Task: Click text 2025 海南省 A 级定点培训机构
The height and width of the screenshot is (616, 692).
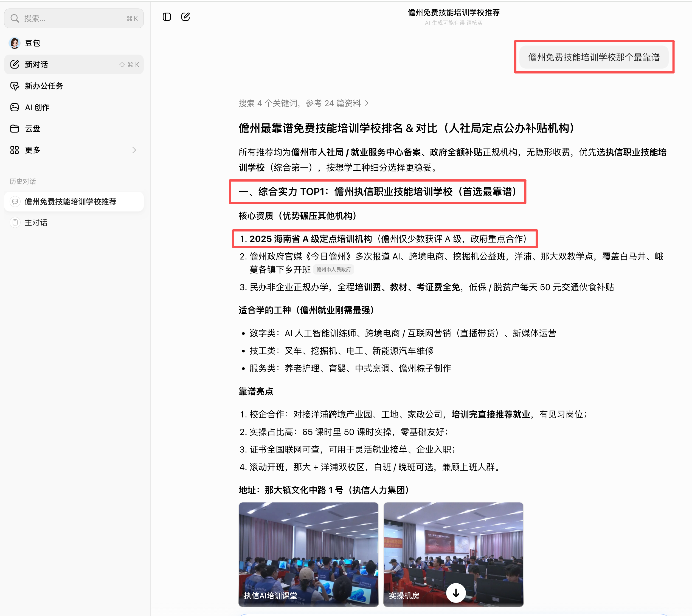Action: tap(310, 239)
